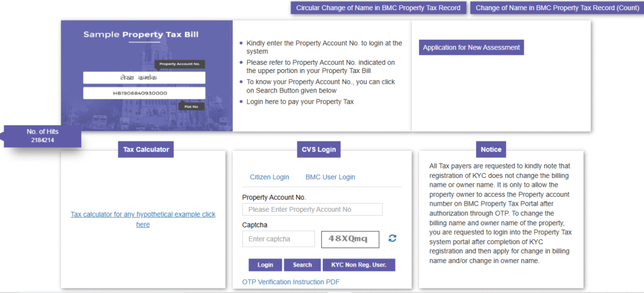The width and height of the screenshot is (644, 293).
Task: Switch to Citizen Login tab
Action: point(269,177)
